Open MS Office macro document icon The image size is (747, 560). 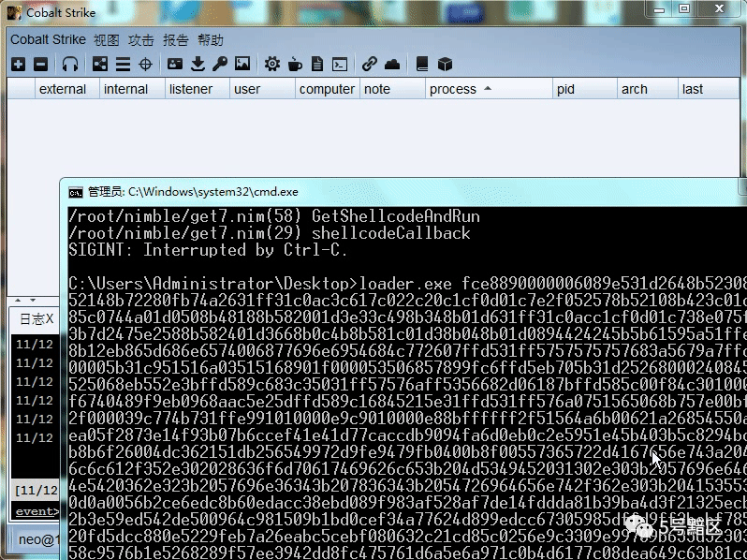coord(317,64)
